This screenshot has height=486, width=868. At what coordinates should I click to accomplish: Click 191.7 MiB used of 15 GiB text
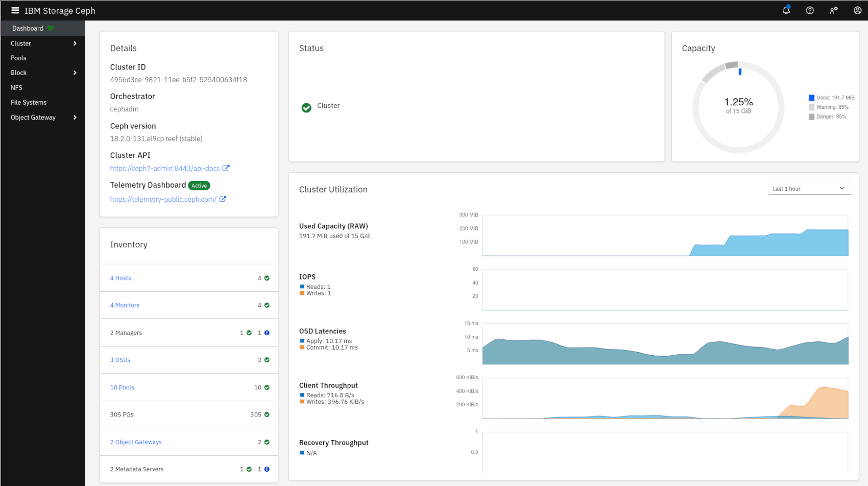[x=334, y=236]
